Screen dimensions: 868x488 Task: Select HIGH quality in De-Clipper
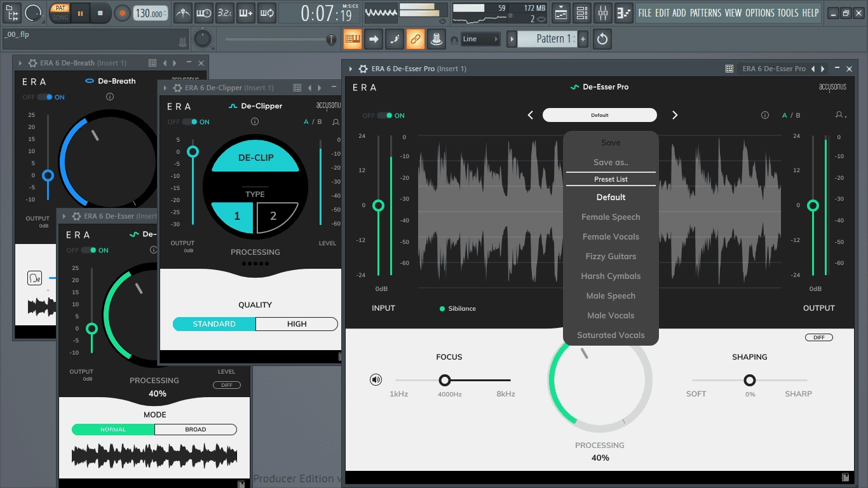pyautogui.click(x=297, y=324)
